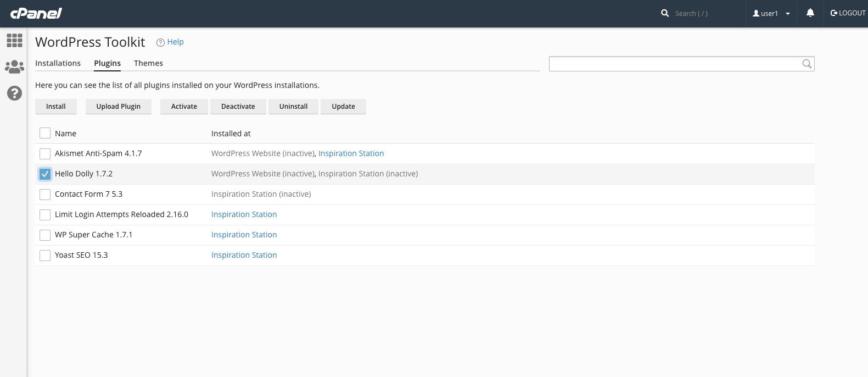Log out using the LOGOUT button

click(x=848, y=13)
